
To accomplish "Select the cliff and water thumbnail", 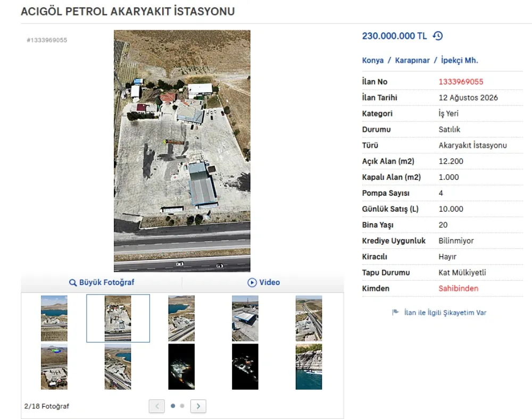I will click(309, 367).
